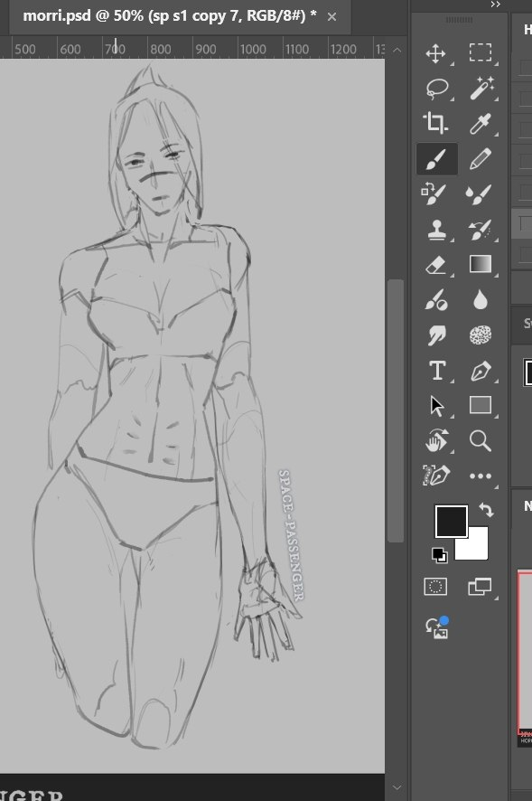Select the Sponge tool

click(480, 335)
